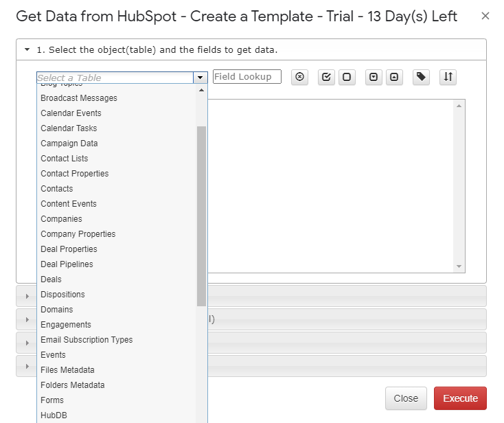Collapse section 1 Select the object header
Screen dimensions: 504x423
[251, 50]
